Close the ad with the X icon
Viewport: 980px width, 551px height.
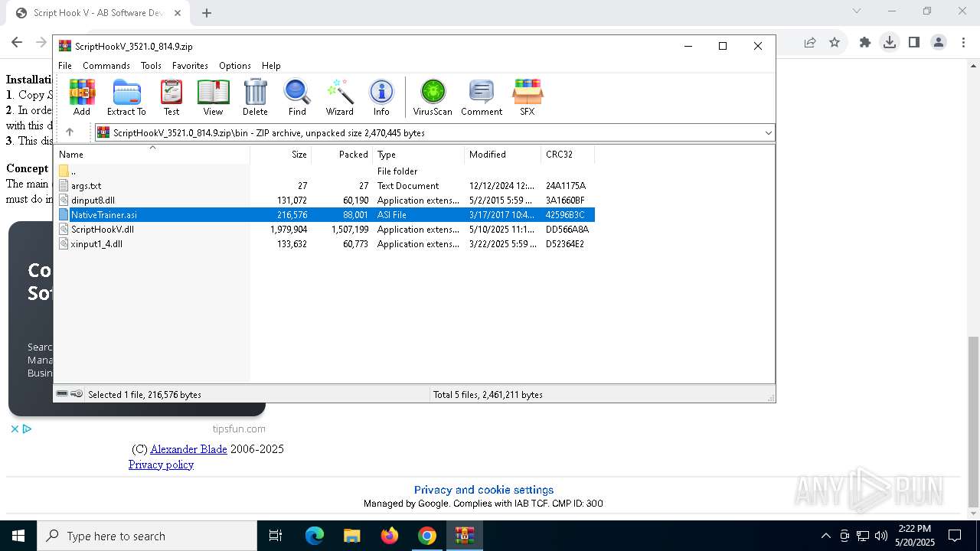[15, 429]
